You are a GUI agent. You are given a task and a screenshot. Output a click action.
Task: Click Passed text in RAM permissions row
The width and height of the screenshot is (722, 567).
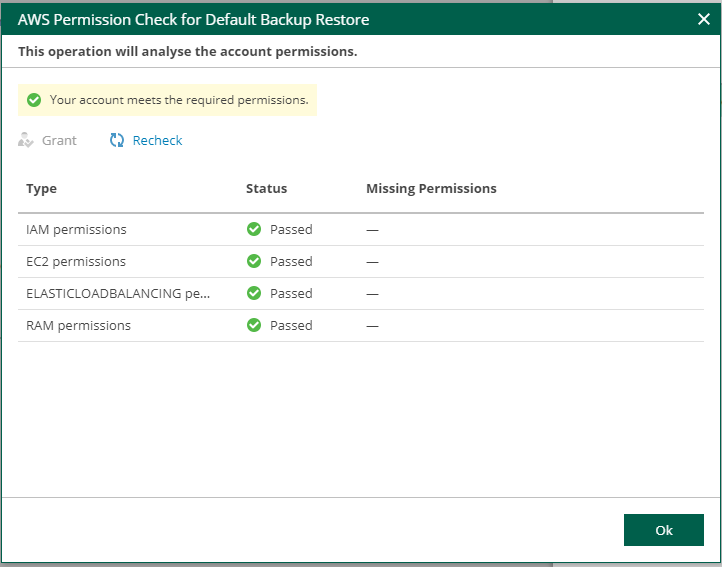pos(291,326)
